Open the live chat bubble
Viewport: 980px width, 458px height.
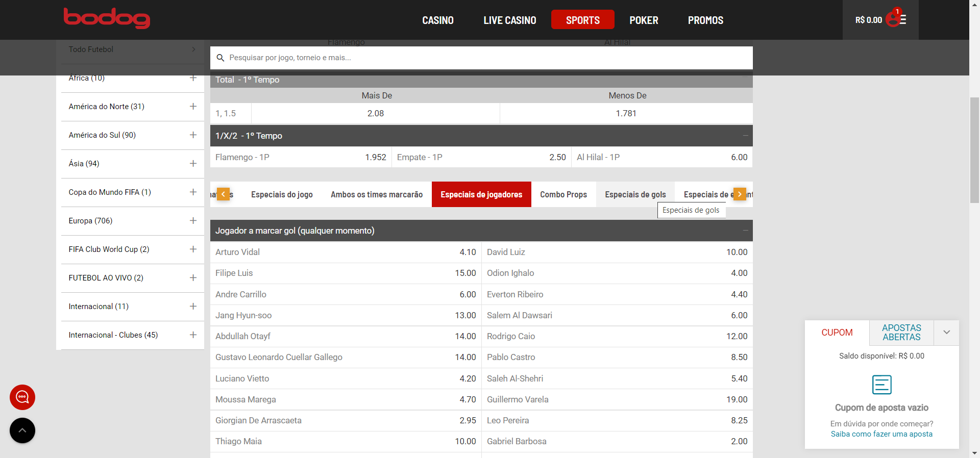[22, 397]
